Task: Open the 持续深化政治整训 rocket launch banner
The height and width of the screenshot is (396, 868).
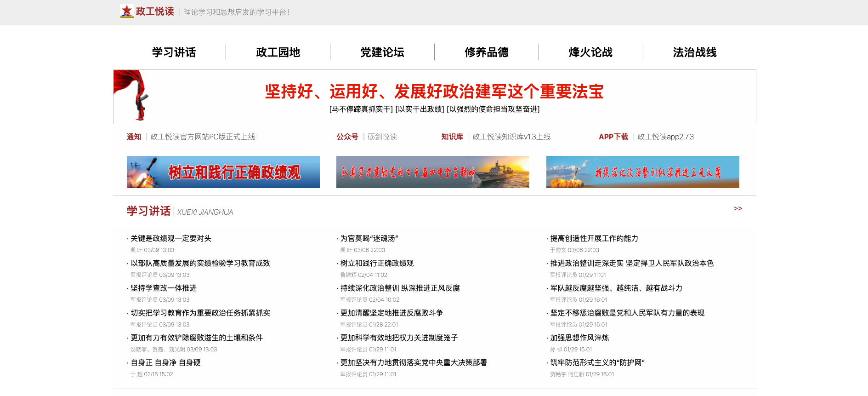Action: [x=642, y=172]
